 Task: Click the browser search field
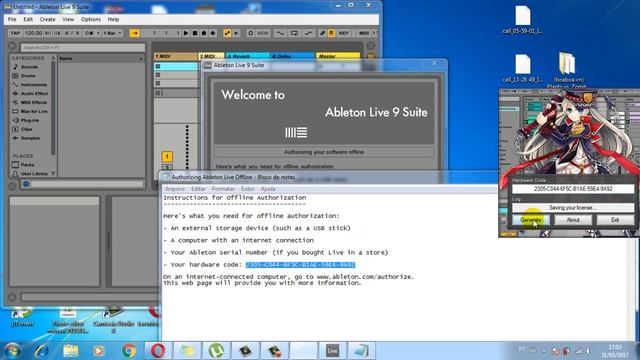[x=82, y=47]
